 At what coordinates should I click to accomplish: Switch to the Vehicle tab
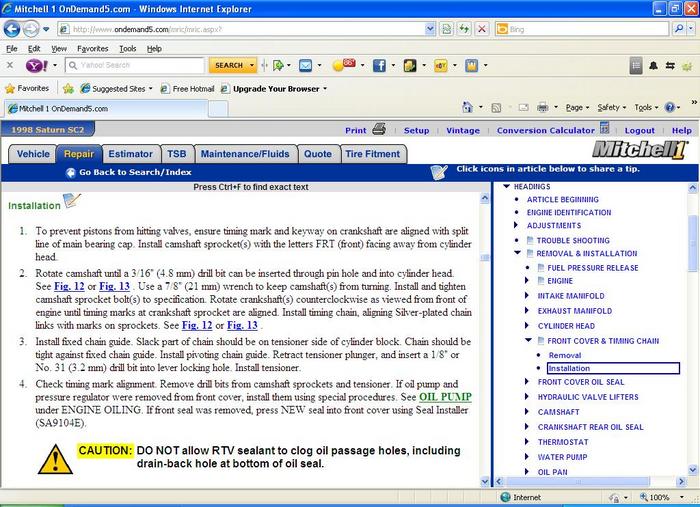33,154
